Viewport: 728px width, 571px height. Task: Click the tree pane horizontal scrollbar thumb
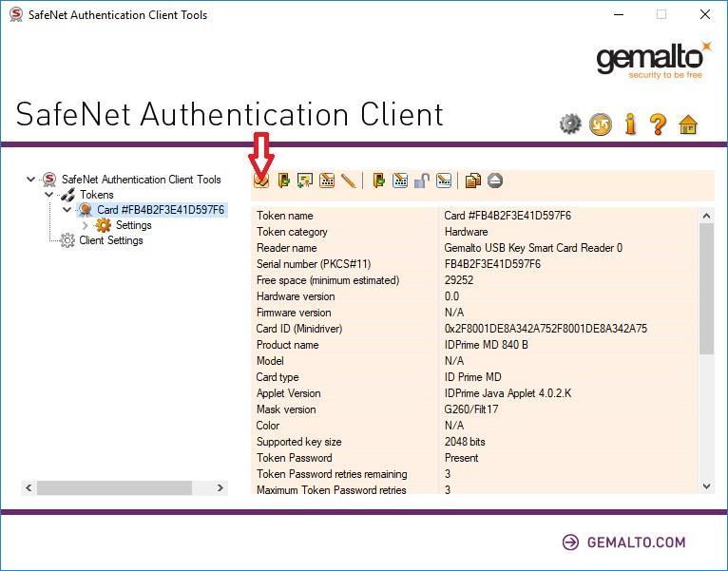pos(114,488)
